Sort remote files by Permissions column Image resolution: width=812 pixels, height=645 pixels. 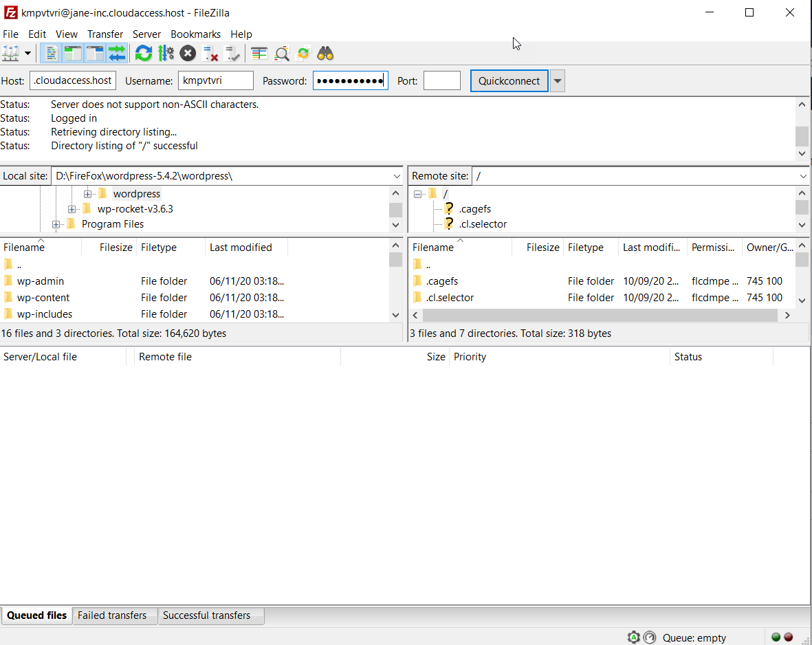(x=713, y=248)
